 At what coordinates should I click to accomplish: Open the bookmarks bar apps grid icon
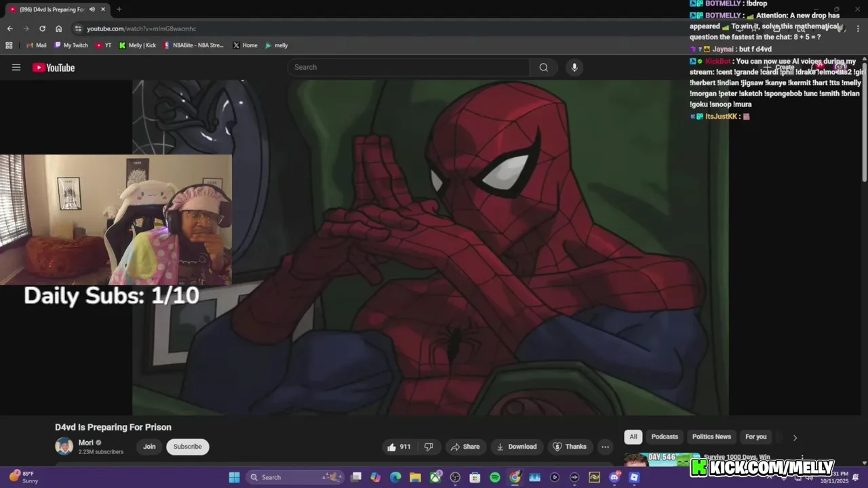[x=9, y=45]
